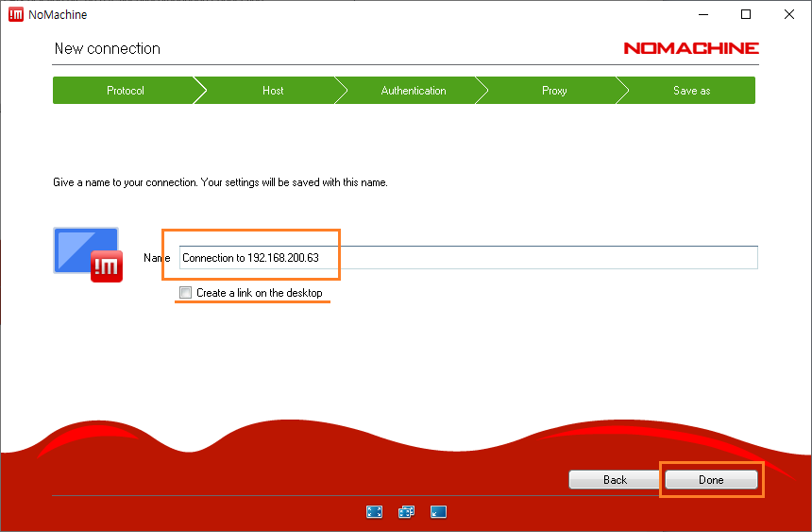Close the NoMachine window
The width and height of the screenshot is (812, 532).
(788, 14)
